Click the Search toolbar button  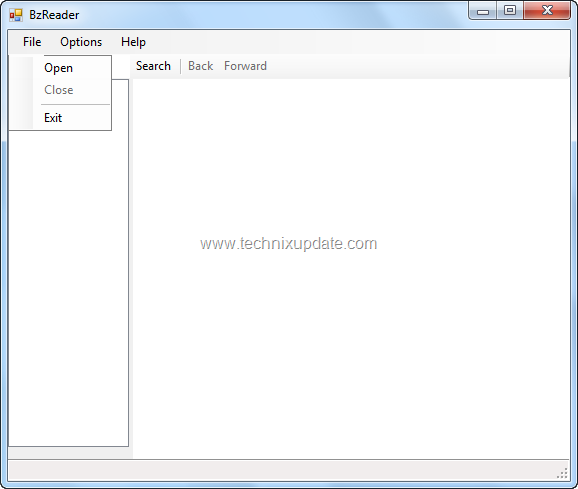153,66
